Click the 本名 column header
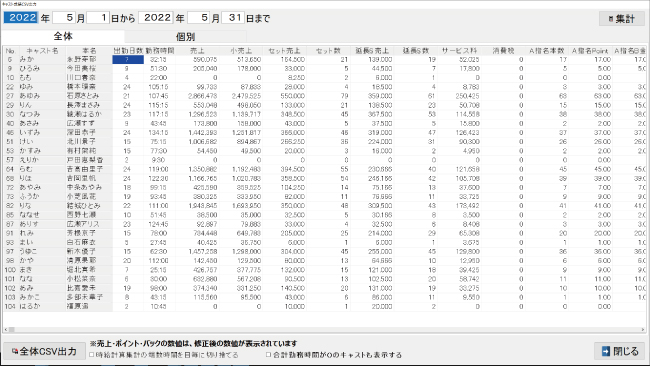 [x=89, y=51]
